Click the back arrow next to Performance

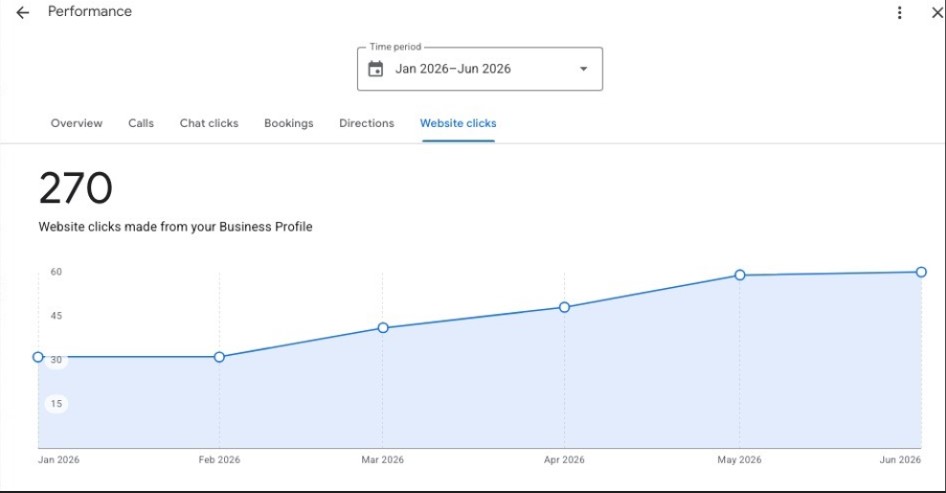coord(22,13)
